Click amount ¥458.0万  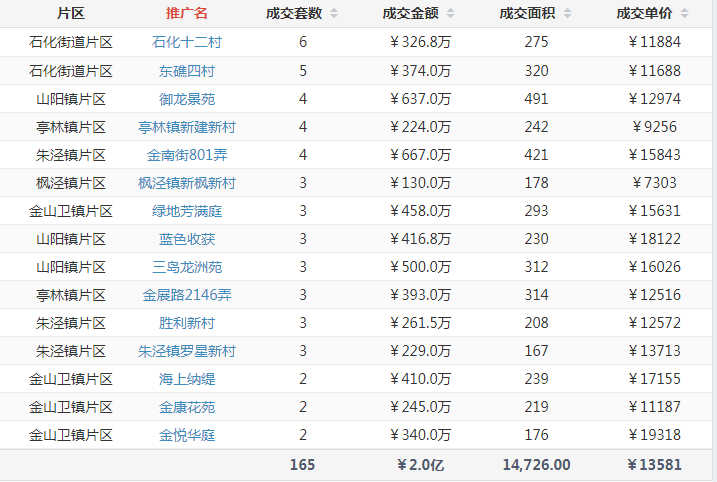pyautogui.click(x=420, y=211)
